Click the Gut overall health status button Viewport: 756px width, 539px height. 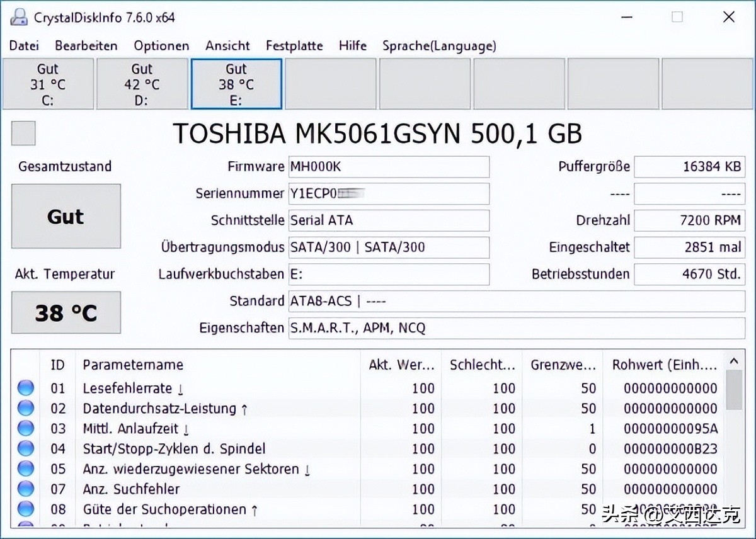click(x=66, y=217)
